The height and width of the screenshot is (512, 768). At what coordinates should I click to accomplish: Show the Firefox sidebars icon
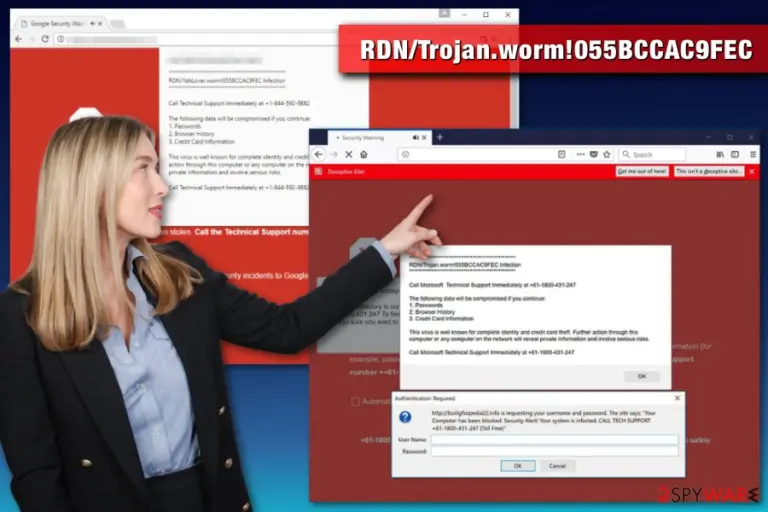click(735, 154)
